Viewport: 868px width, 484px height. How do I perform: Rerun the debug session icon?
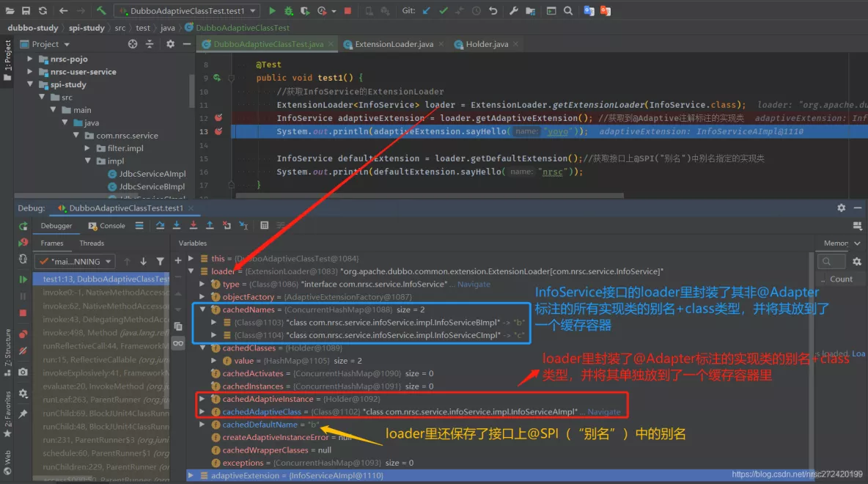23,226
